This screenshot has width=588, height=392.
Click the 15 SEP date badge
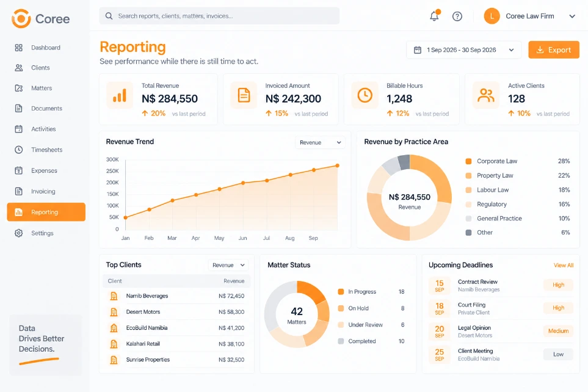click(440, 286)
